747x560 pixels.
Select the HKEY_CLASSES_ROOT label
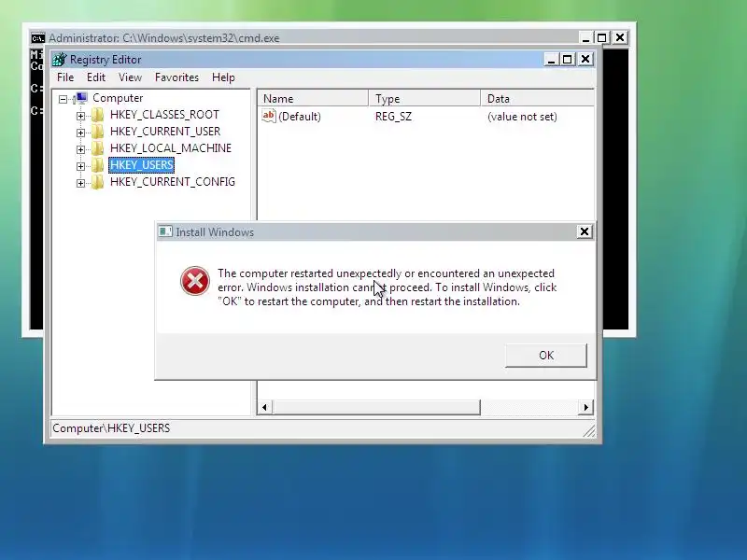click(164, 115)
